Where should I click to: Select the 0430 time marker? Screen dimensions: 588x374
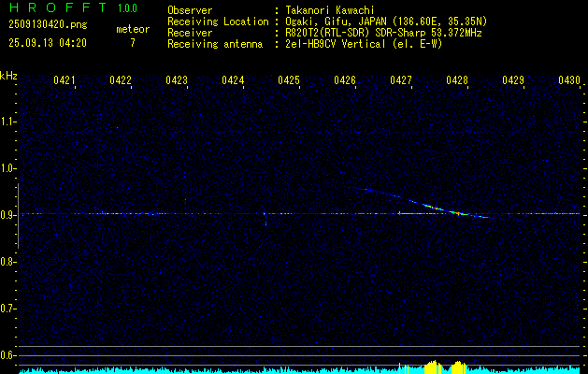(x=569, y=81)
